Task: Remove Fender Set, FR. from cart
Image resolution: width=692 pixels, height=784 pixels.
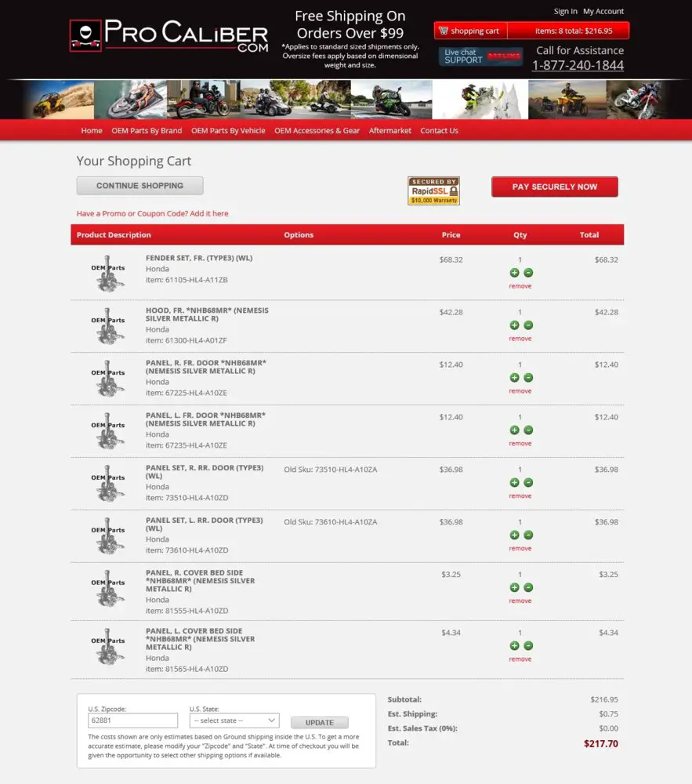Action: click(x=520, y=286)
